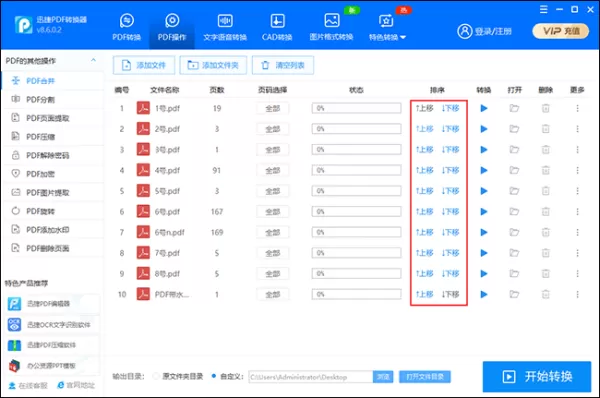Image resolution: width=600 pixels, height=398 pixels.
Task: Collapse the PDF的其他操作 section
Action: (93, 60)
